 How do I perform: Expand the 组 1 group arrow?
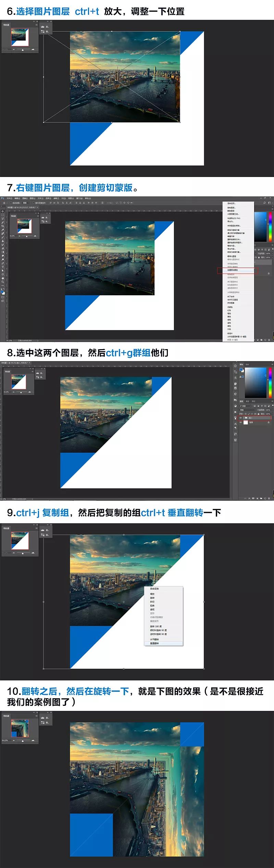(x=243, y=418)
